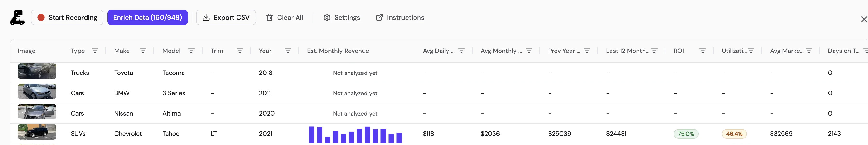The height and width of the screenshot is (145, 868).
Task: Open the Avg Market column filter
Action: tap(809, 51)
